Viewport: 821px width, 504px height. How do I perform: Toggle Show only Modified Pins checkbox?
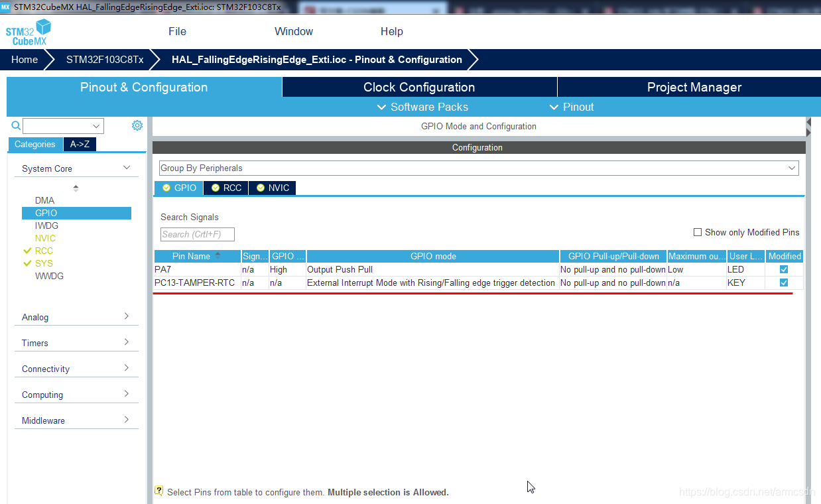(x=697, y=232)
